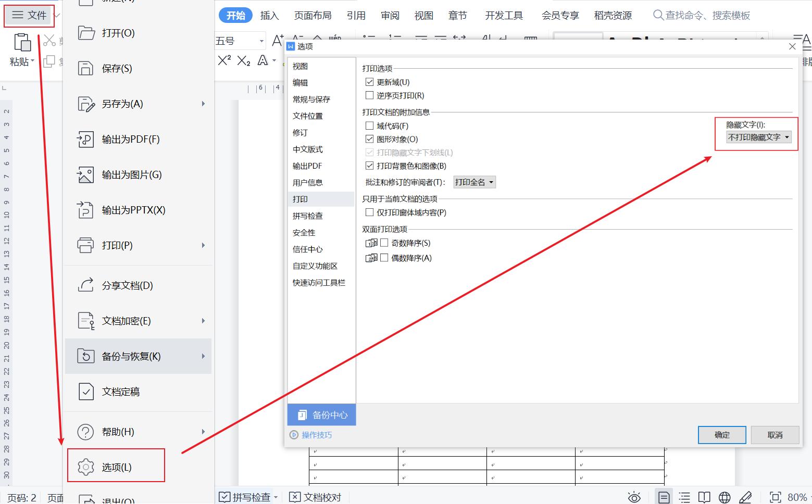The image size is (812, 504).
Task: Increase font size with the A+ icon
Action: point(277,41)
